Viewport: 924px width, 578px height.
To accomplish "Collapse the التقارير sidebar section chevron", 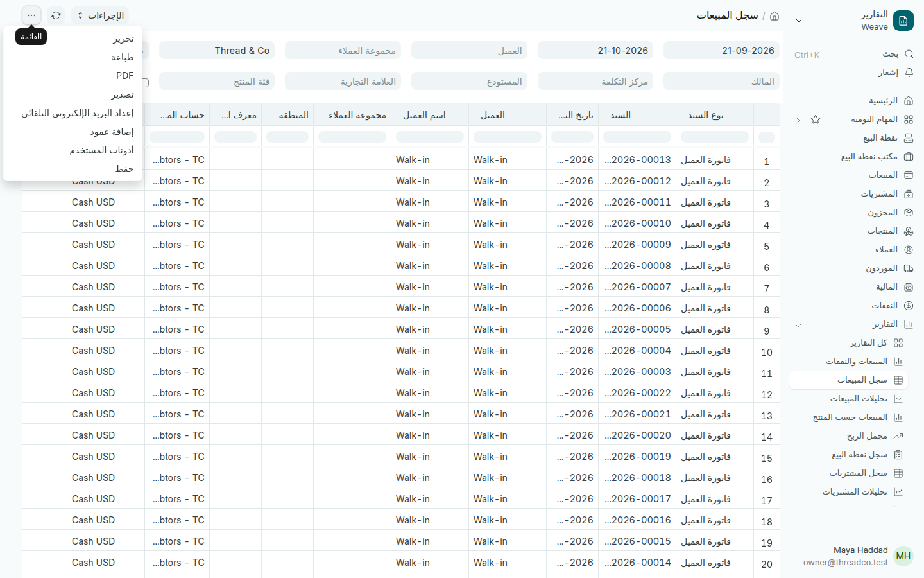I will [798, 325].
